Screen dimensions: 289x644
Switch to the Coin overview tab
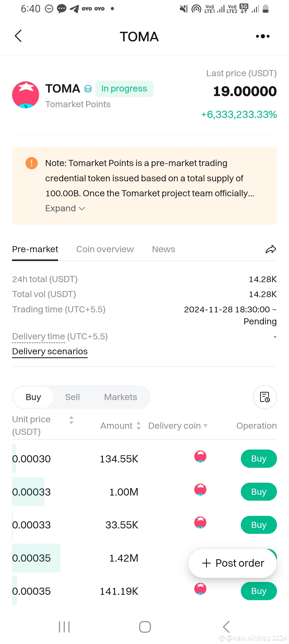pyautogui.click(x=105, y=249)
